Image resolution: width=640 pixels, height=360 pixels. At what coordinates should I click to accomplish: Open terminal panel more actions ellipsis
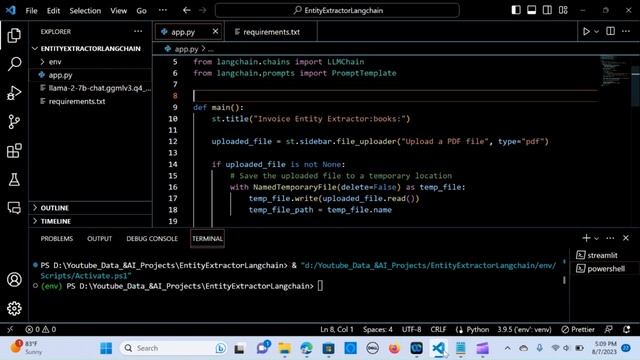[x=610, y=238]
